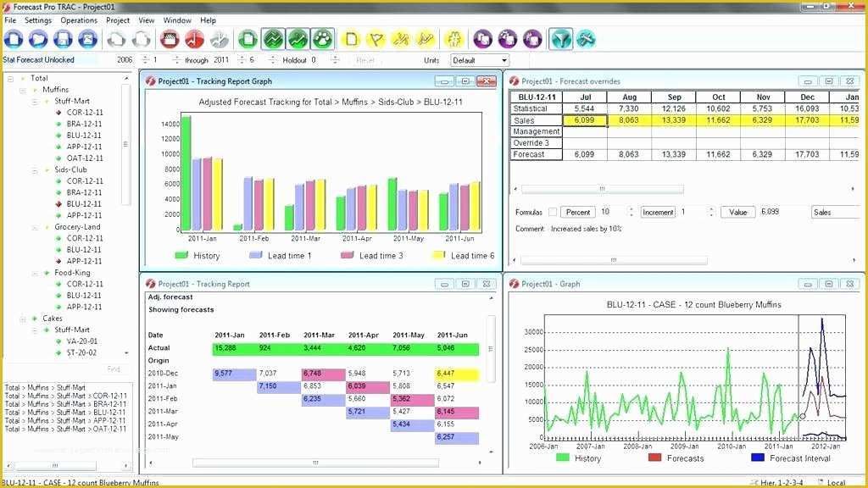The width and height of the screenshot is (868, 488).
Task: Collapse the Sids-Club tree node
Action: point(34,169)
